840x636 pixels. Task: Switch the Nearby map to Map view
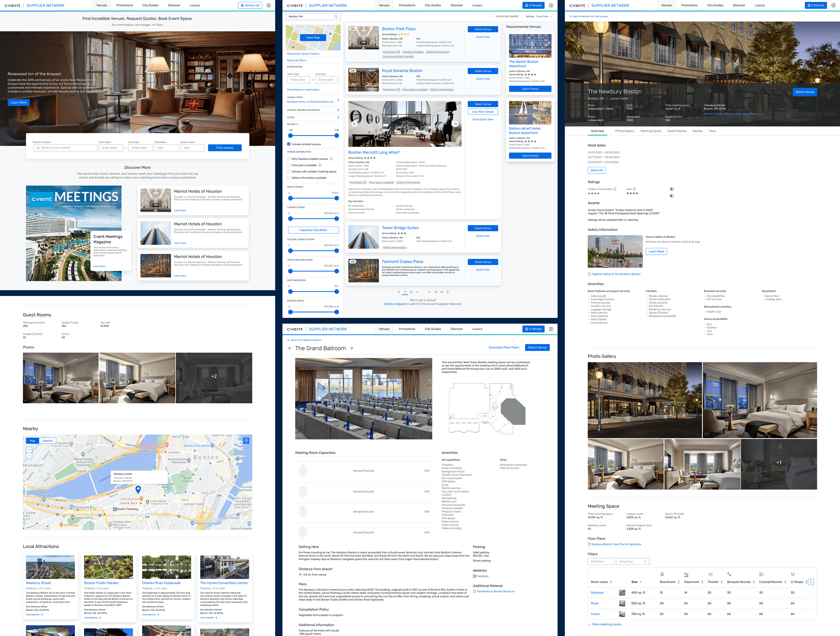(x=33, y=441)
